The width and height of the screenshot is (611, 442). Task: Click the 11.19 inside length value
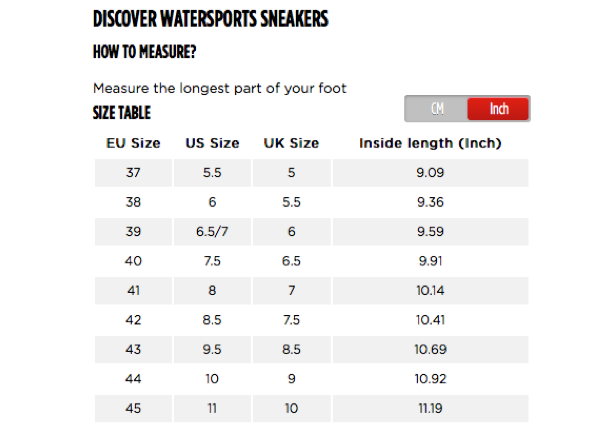(x=430, y=410)
